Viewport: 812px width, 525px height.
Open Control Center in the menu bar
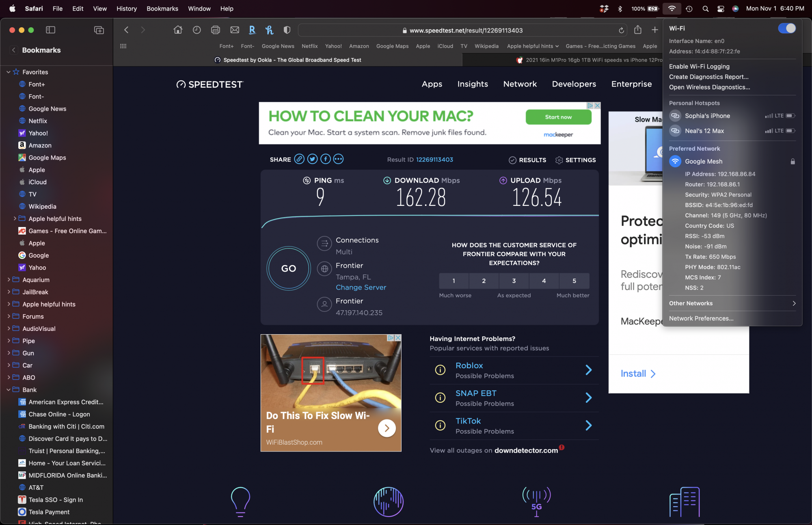click(x=721, y=9)
